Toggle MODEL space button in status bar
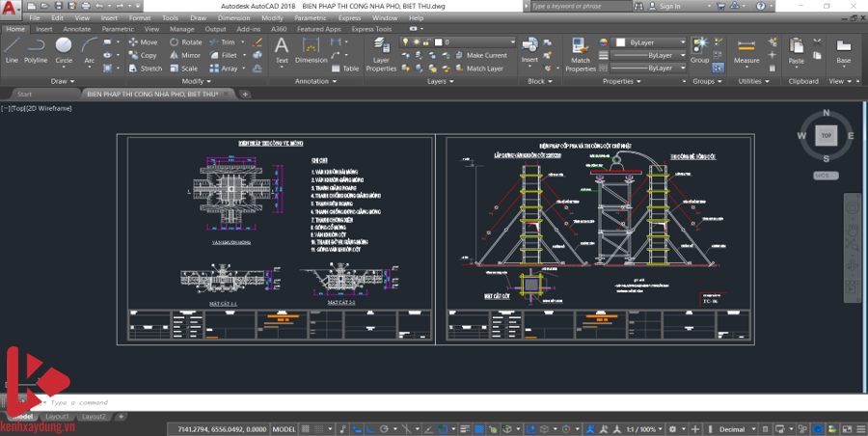 point(285,428)
